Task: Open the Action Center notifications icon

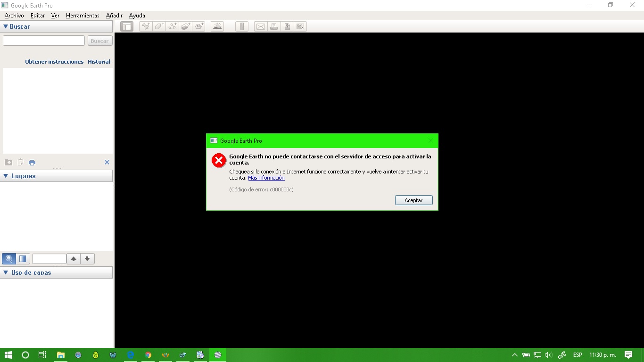Action: pos(628,355)
